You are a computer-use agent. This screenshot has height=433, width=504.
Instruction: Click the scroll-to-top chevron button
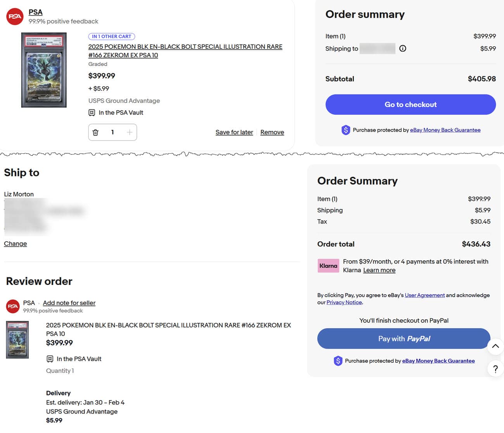[x=495, y=346]
